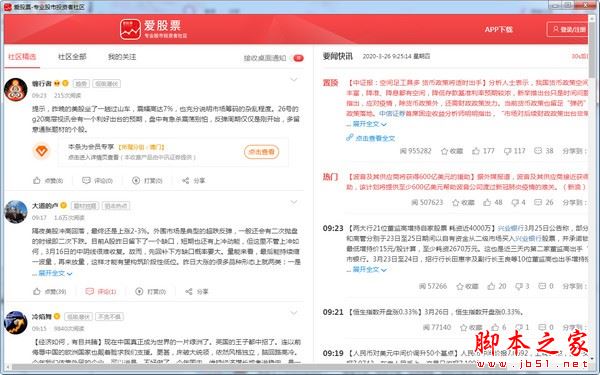
Task: Open the APP下载 link in header
Action: [x=498, y=29]
